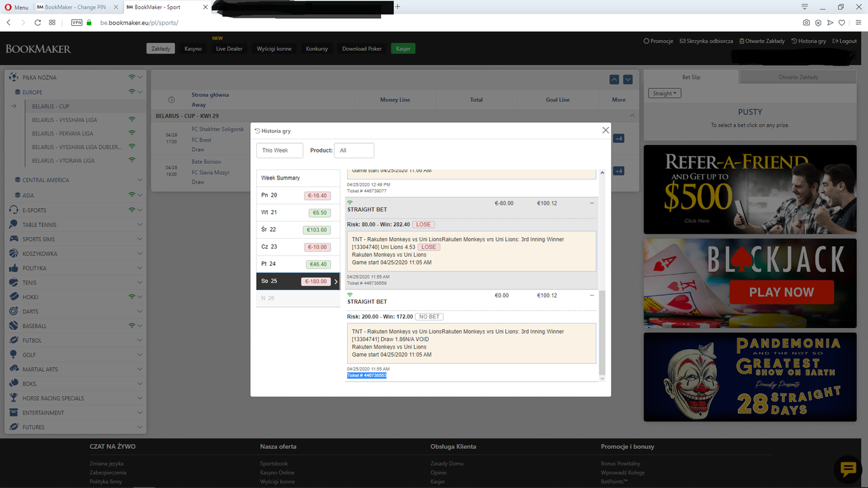This screenshot has height=488, width=868.
Task: Collapse the Europe region chevron
Action: click(140, 92)
